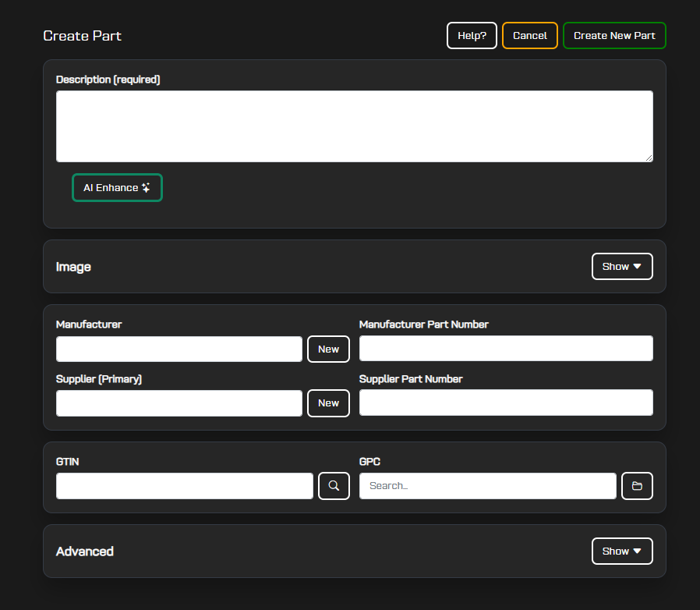Image resolution: width=700 pixels, height=610 pixels.
Task: Click the Manufacturer label text
Action: point(89,325)
